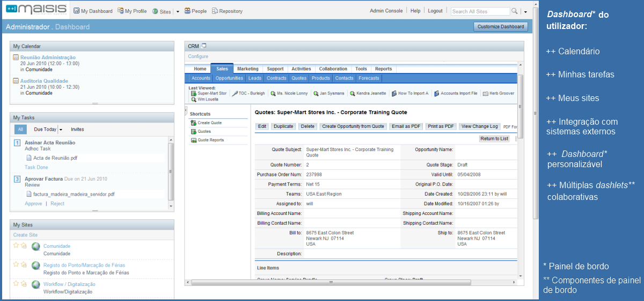This screenshot has height=301, width=644.
Task: Click the Duplicate quote button
Action: [x=283, y=126]
